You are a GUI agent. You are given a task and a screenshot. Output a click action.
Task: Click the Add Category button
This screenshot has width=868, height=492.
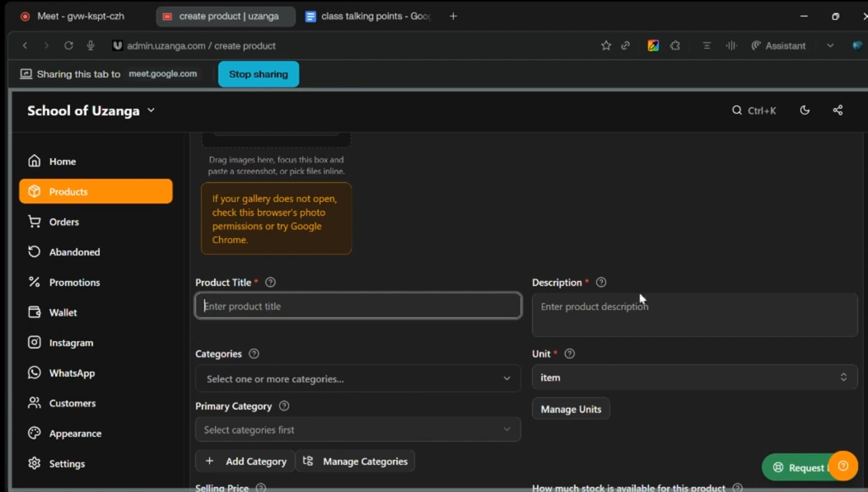pos(245,461)
